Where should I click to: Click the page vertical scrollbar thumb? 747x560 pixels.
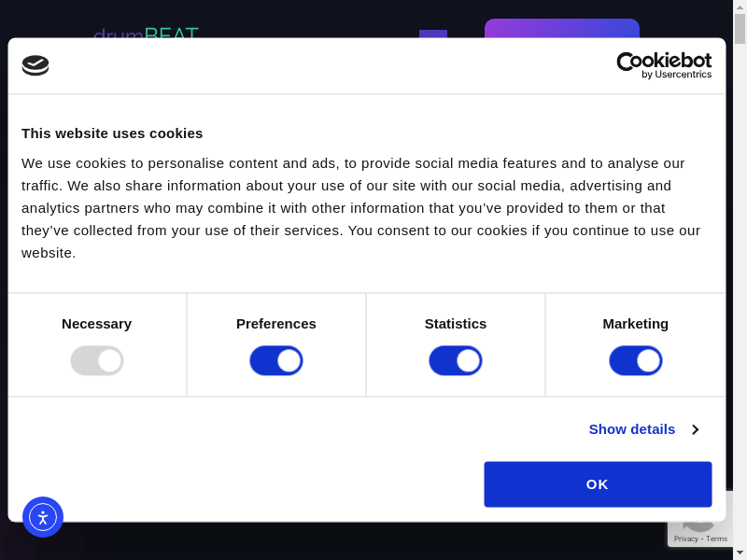pyautogui.click(x=740, y=29)
